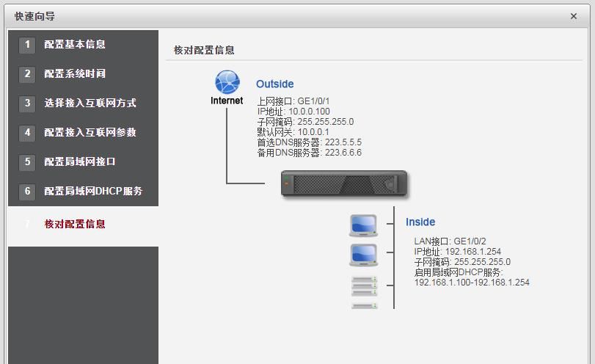The height and width of the screenshot is (364, 595).
Task: Click the Internet globe icon
Action: coord(227,82)
